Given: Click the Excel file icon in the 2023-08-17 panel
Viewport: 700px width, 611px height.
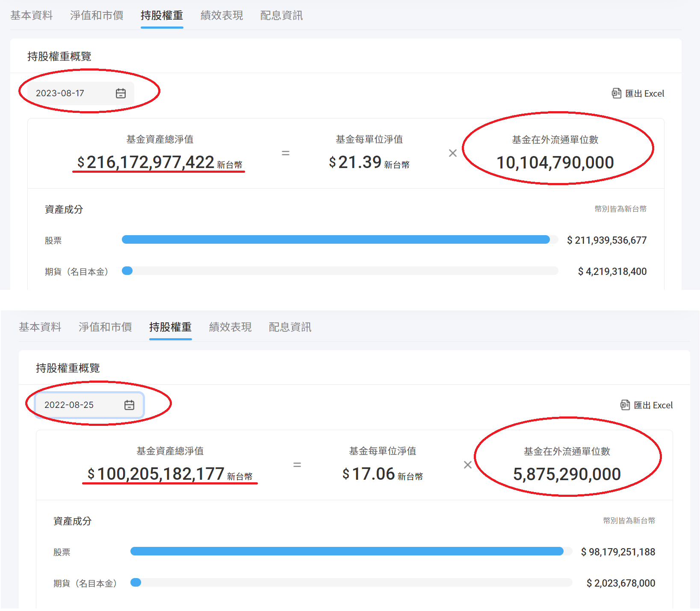Looking at the screenshot, I should tap(616, 93).
